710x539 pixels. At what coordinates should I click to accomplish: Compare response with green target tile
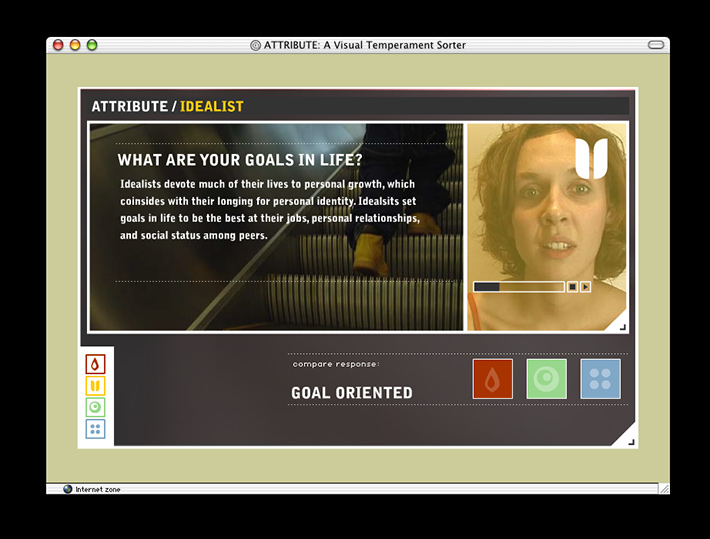point(547,379)
